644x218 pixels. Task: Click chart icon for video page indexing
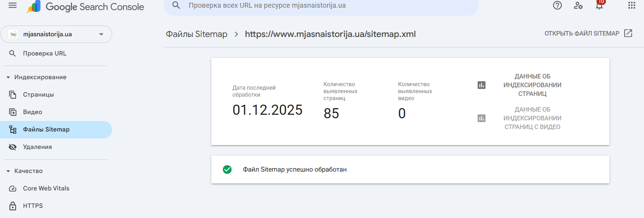click(482, 118)
